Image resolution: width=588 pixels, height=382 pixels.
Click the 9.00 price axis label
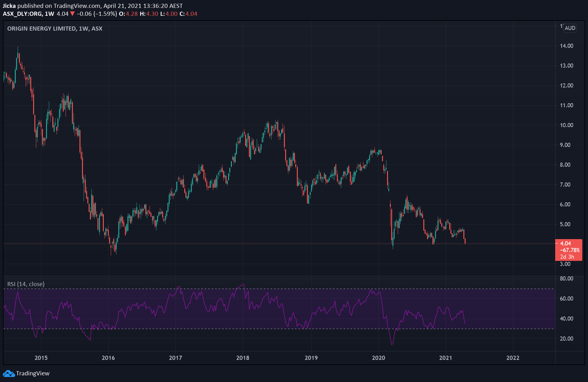[x=565, y=145]
